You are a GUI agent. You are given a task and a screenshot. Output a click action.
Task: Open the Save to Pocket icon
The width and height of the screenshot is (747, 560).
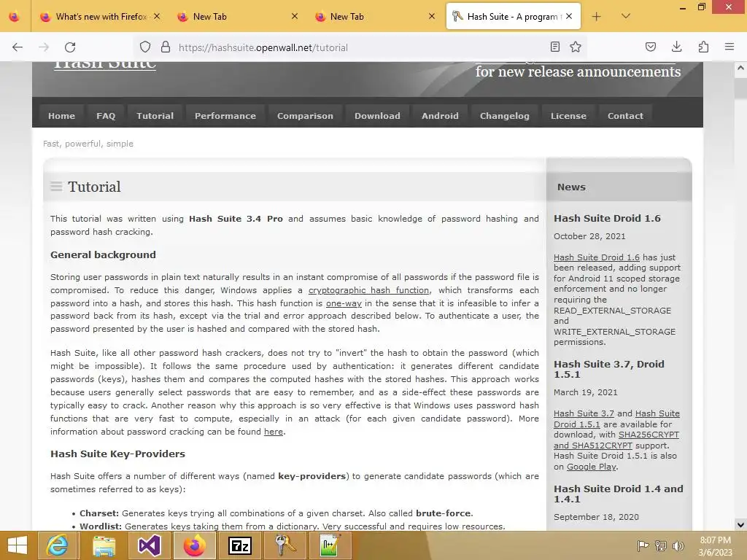[x=650, y=47]
